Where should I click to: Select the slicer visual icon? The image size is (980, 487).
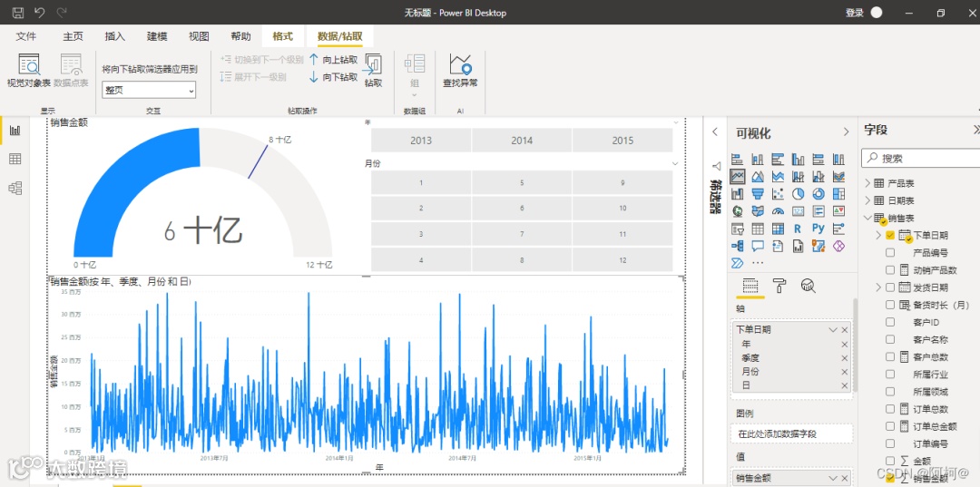pos(737,229)
